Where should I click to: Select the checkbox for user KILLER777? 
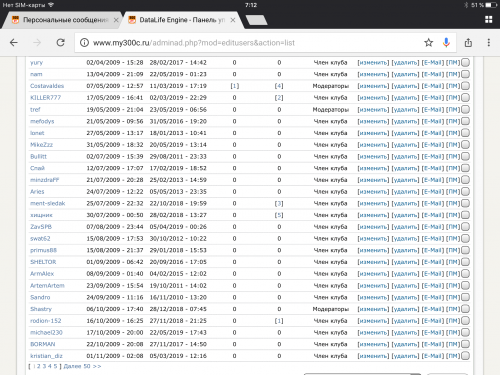pyautogui.click(x=465, y=98)
